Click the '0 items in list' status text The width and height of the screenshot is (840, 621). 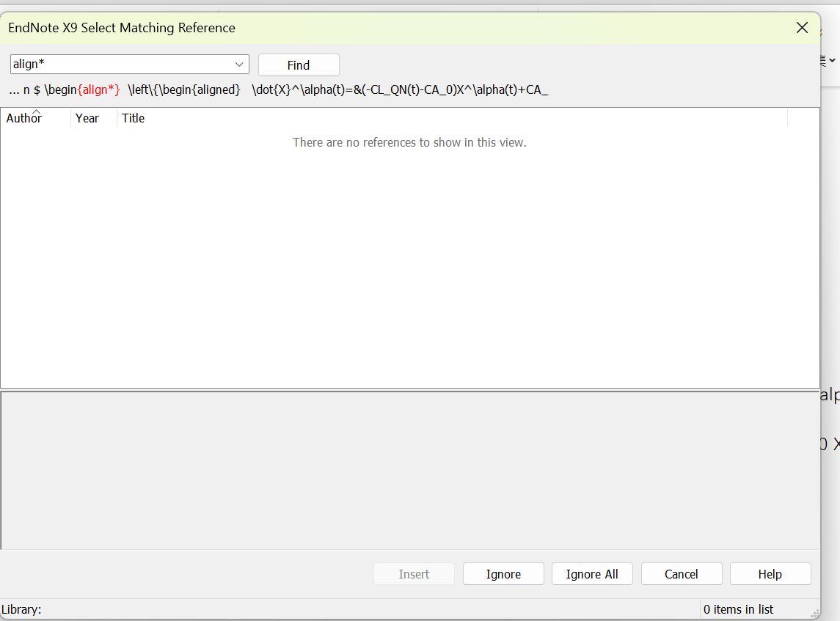(738, 609)
